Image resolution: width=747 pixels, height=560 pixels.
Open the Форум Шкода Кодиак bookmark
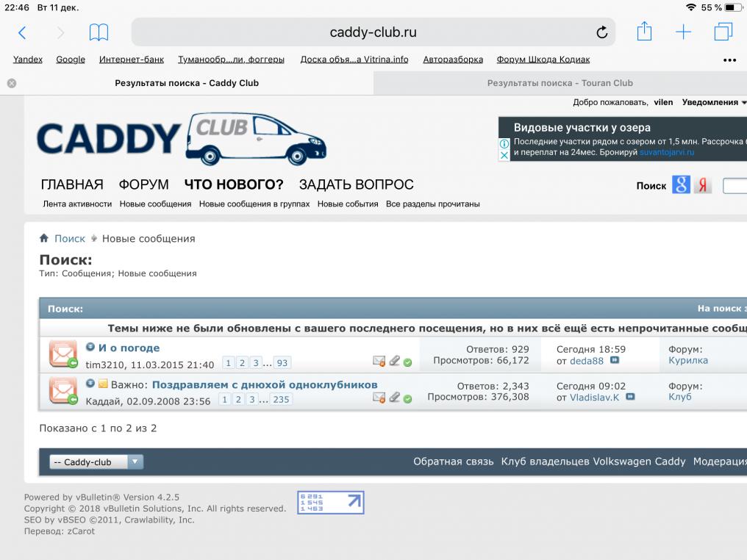(x=543, y=60)
